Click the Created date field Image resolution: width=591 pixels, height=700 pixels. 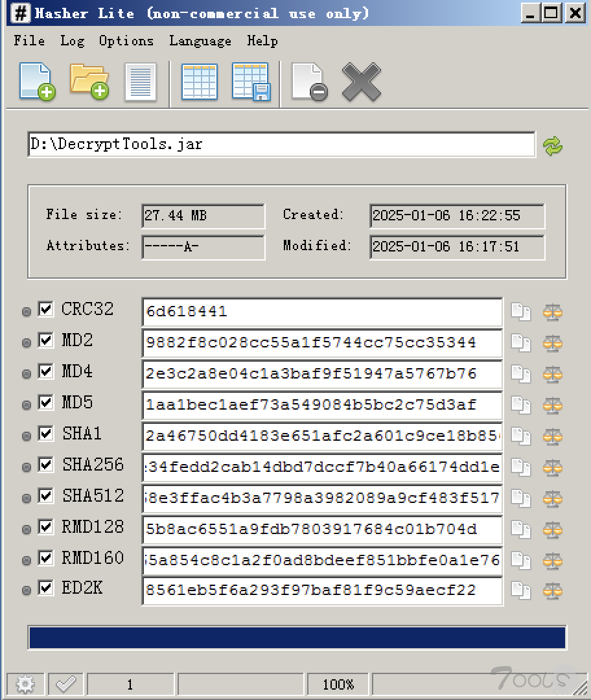[457, 216]
